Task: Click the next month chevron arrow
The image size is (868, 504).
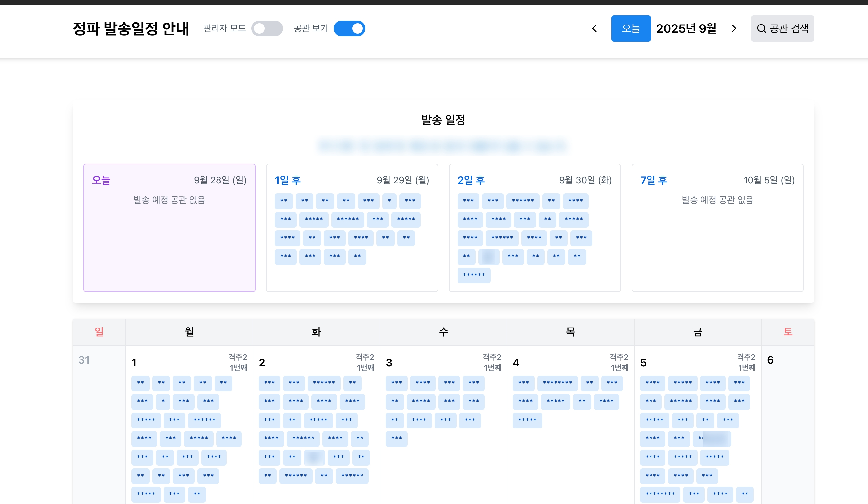Action: click(x=734, y=28)
